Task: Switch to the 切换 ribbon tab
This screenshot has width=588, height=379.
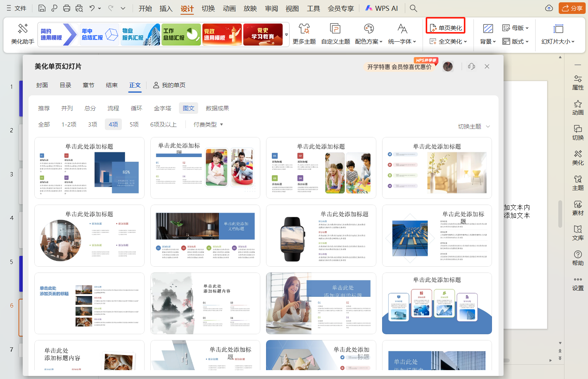Action: pyautogui.click(x=208, y=8)
